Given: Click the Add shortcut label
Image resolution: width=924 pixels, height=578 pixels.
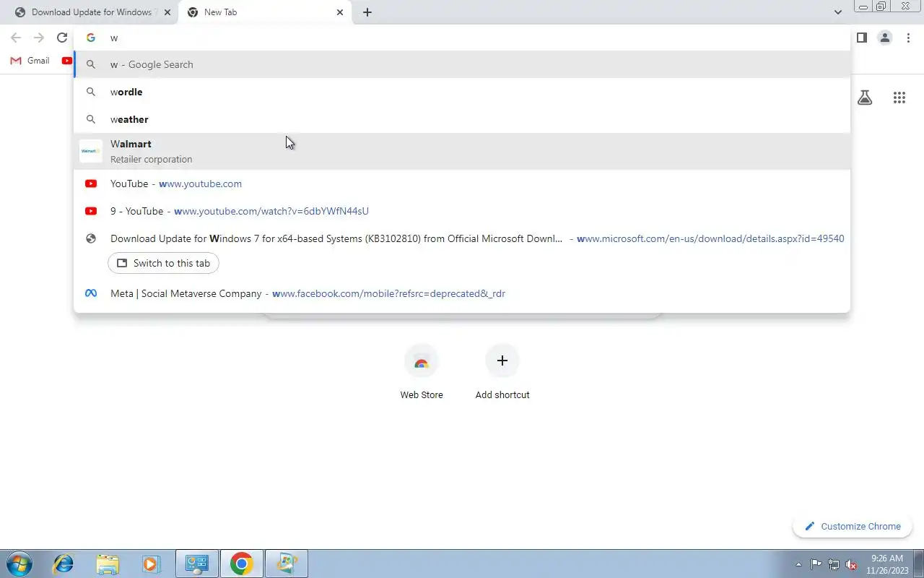Looking at the screenshot, I should pos(502,395).
